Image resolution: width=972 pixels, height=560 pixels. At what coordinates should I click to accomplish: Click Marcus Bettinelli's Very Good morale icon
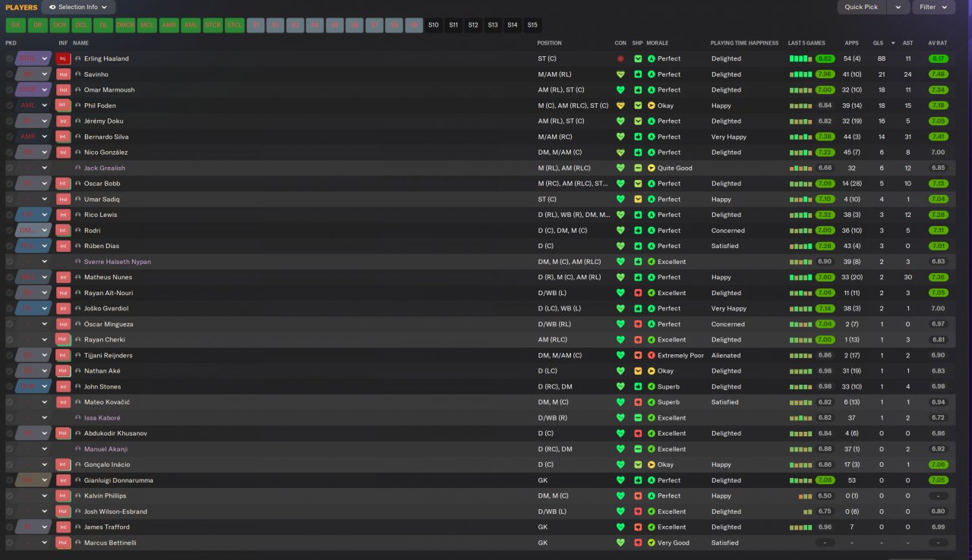[x=651, y=543]
